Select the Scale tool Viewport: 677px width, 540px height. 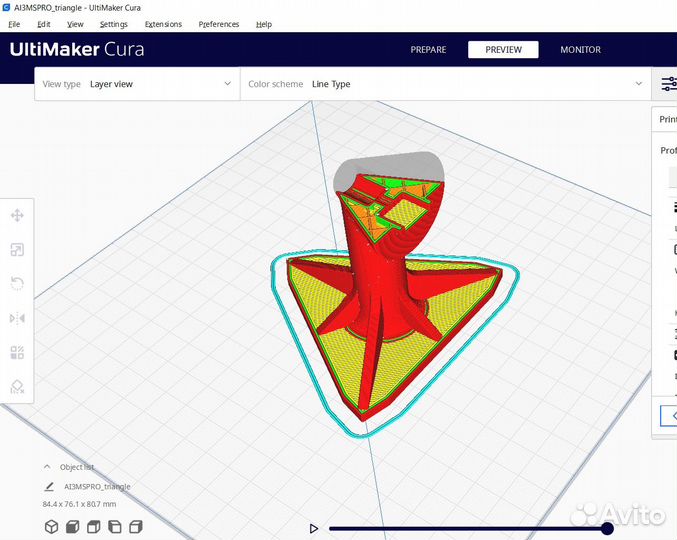click(x=17, y=250)
